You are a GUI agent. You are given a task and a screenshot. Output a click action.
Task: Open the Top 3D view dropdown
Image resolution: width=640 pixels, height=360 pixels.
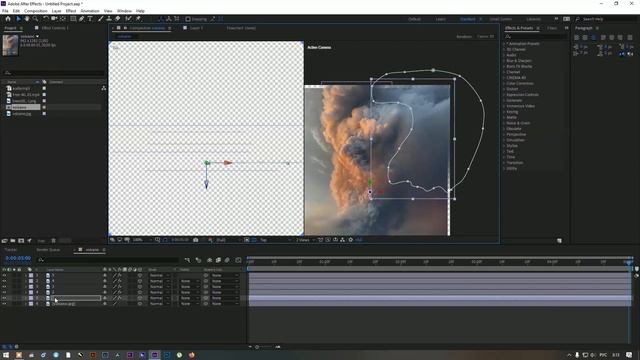coord(275,240)
